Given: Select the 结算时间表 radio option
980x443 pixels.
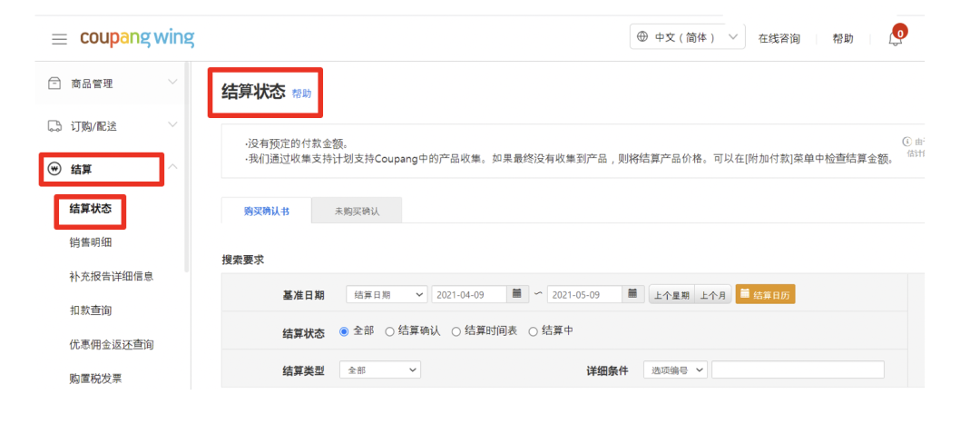Looking at the screenshot, I should coord(456,331).
